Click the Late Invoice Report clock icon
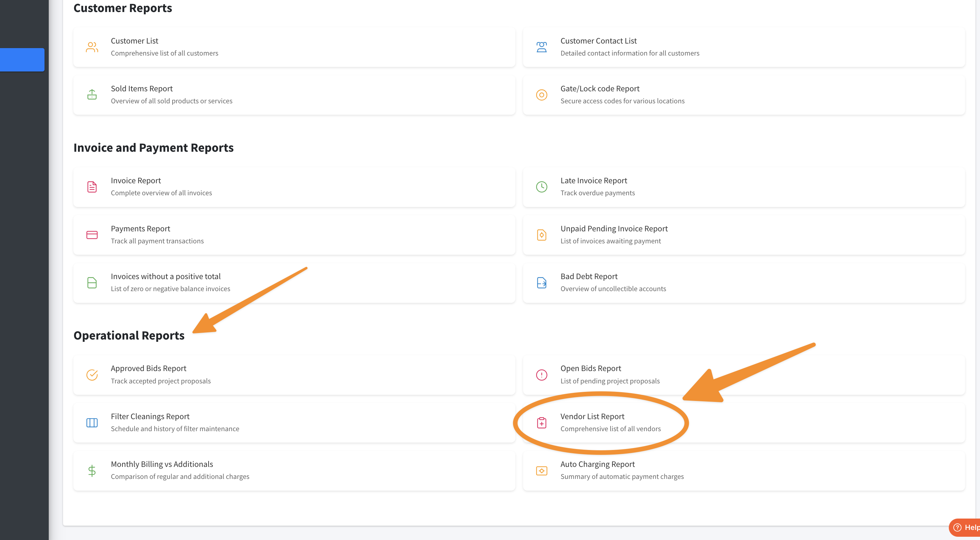This screenshot has height=540, width=980. (541, 187)
